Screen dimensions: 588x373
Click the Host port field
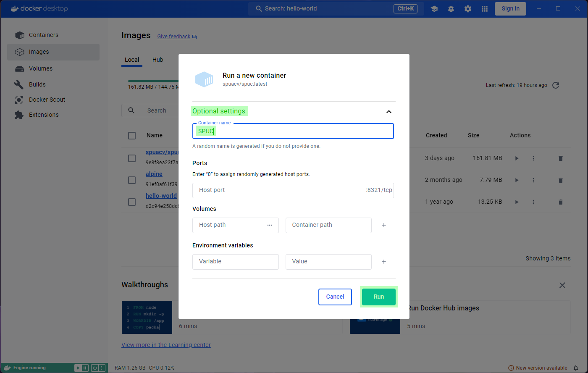click(293, 190)
